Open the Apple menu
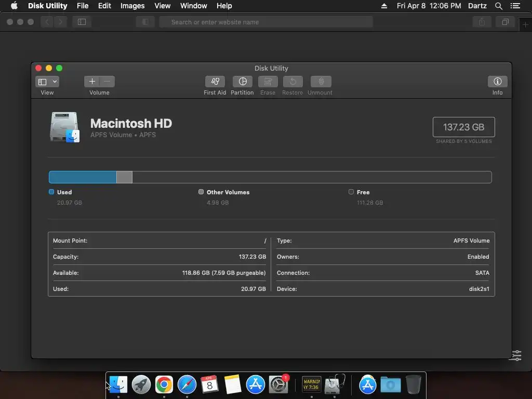The image size is (532, 399). [x=14, y=6]
